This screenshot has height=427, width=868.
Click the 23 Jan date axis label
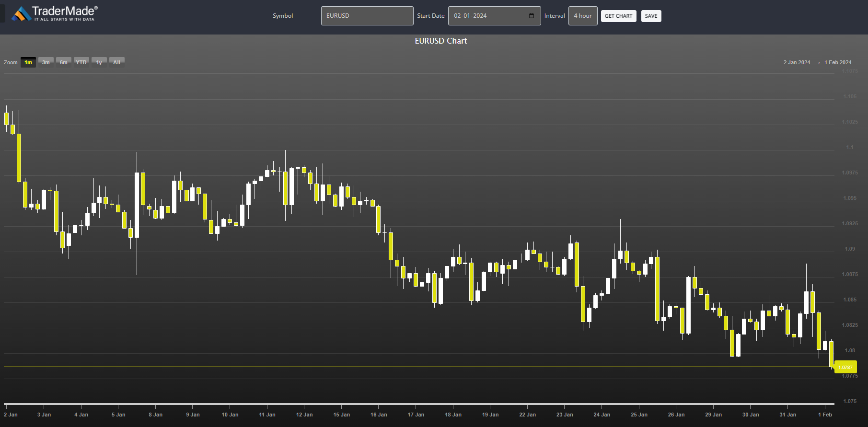tap(565, 415)
